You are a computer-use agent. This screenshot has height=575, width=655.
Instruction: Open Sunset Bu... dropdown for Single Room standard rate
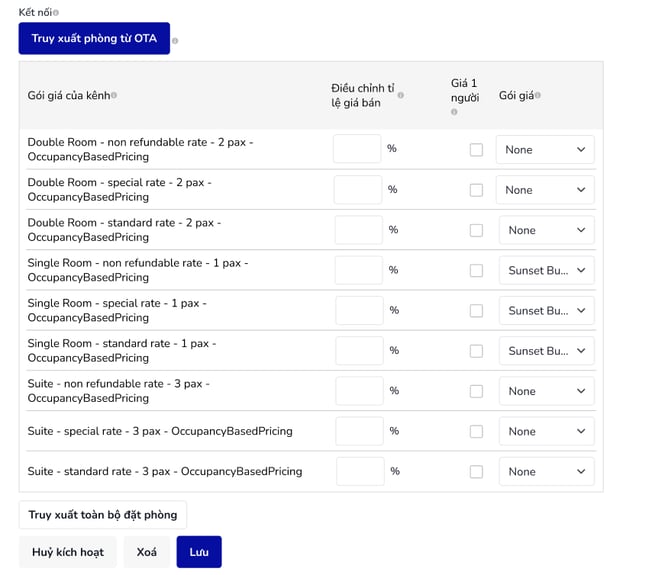tap(546, 351)
